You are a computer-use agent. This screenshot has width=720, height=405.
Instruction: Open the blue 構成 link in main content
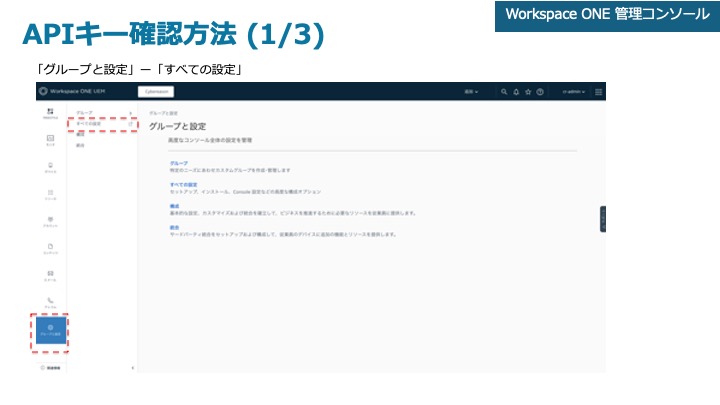(x=174, y=206)
